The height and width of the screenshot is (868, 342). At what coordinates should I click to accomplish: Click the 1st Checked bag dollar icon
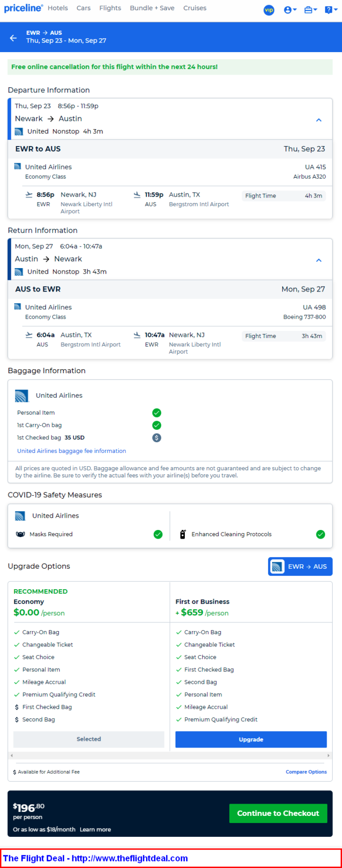pyautogui.click(x=157, y=438)
